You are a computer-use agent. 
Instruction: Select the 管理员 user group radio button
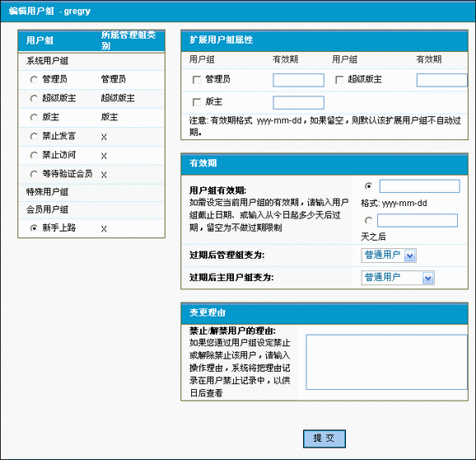click(34, 80)
